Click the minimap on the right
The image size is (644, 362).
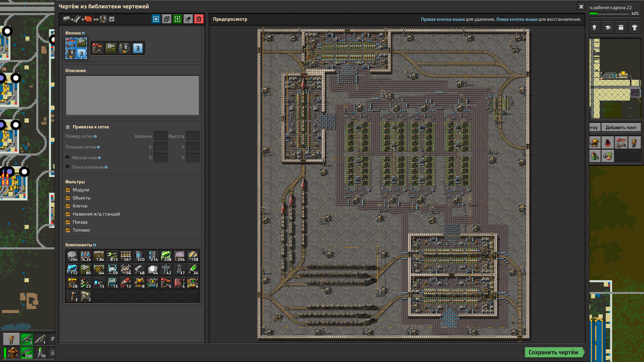pos(615,78)
